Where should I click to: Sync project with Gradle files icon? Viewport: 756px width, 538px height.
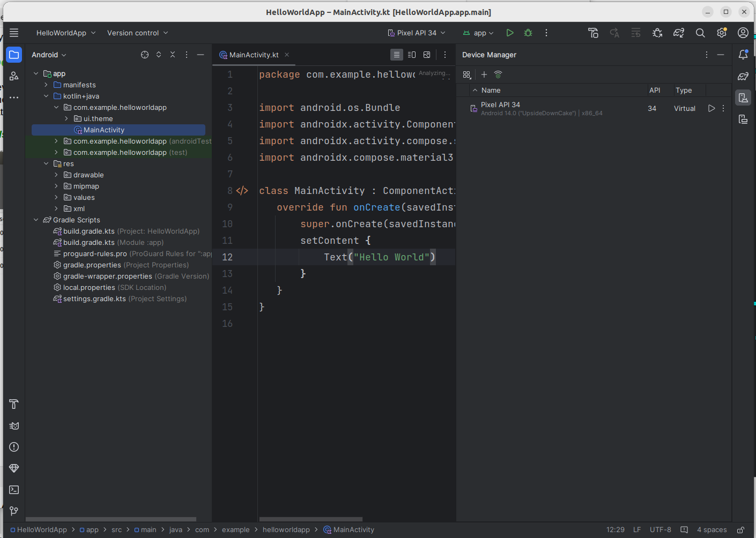pos(679,33)
